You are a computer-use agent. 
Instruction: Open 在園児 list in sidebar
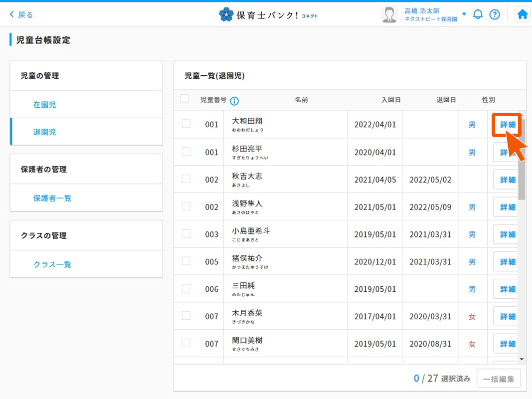click(45, 105)
